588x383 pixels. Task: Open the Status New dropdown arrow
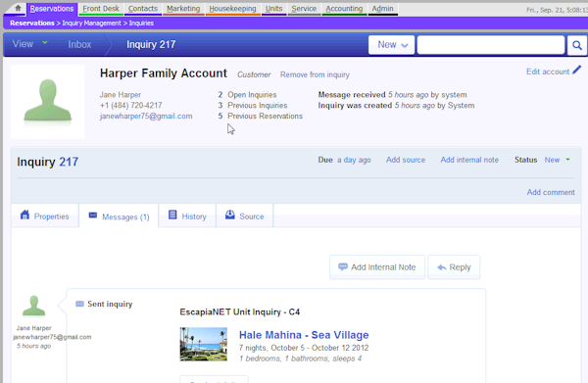[568, 160]
